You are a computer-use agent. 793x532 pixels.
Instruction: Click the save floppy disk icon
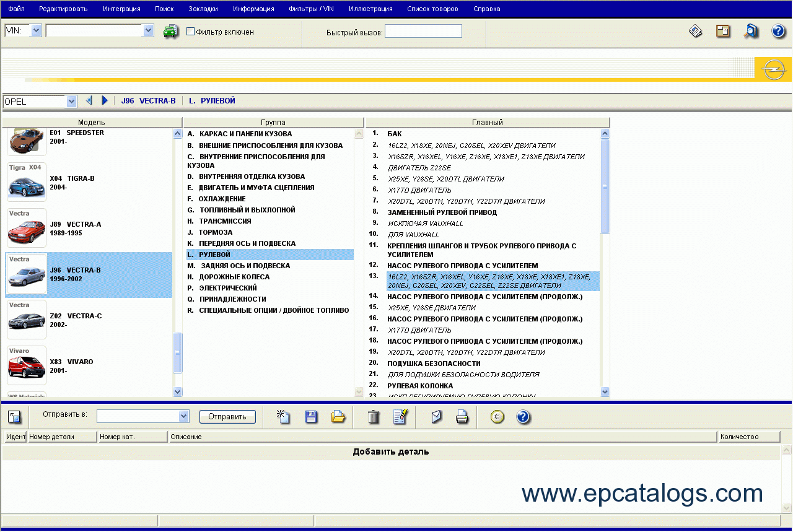point(311,417)
